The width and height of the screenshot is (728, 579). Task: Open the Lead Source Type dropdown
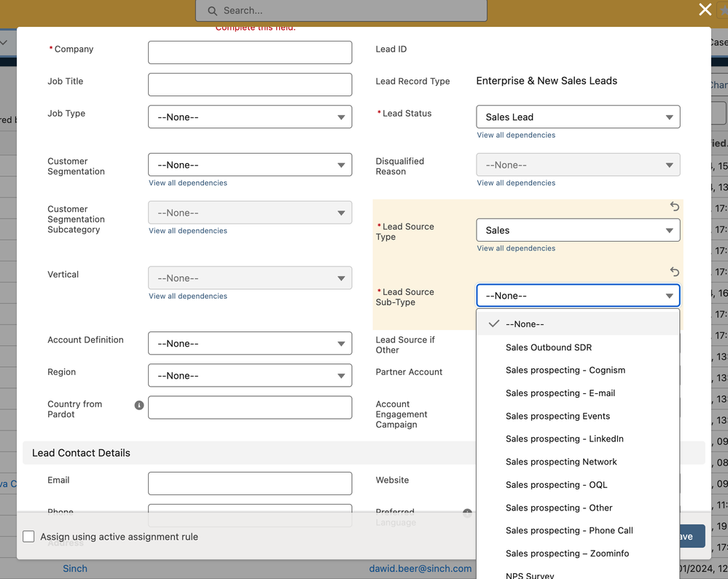click(x=578, y=230)
